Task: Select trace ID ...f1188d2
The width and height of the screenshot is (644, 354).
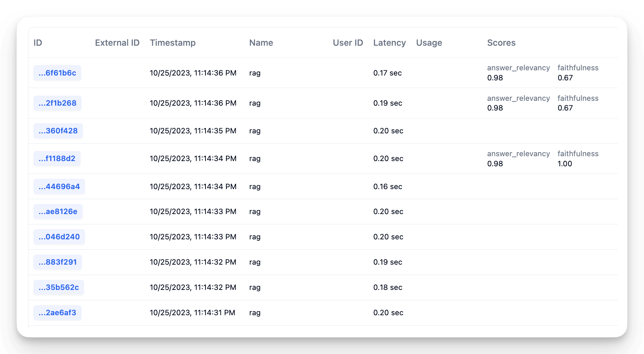Action: [x=57, y=159]
